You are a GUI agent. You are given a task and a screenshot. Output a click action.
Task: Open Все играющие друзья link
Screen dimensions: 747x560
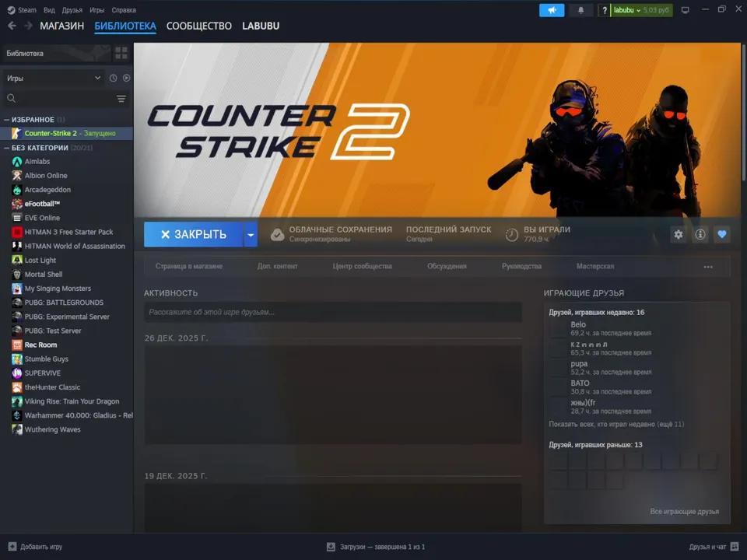[685, 512]
